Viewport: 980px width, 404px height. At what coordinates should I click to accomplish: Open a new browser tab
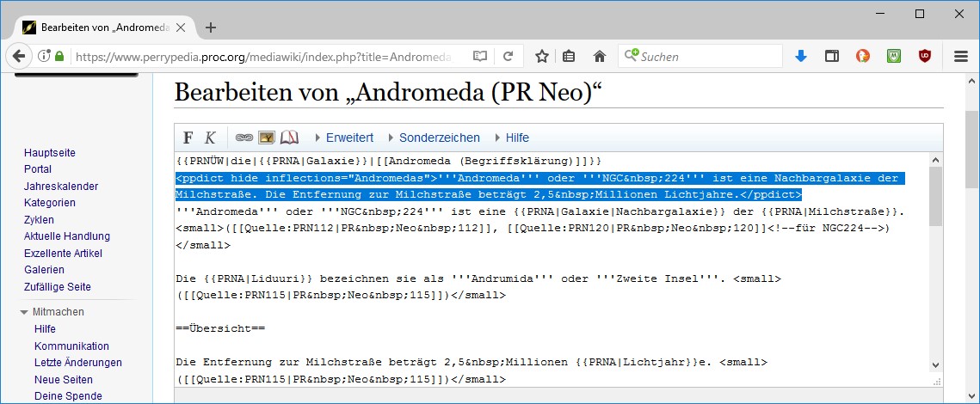(x=211, y=27)
